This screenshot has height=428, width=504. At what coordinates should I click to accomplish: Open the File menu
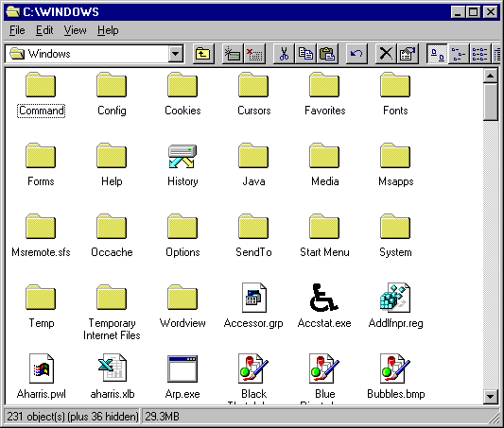17,30
